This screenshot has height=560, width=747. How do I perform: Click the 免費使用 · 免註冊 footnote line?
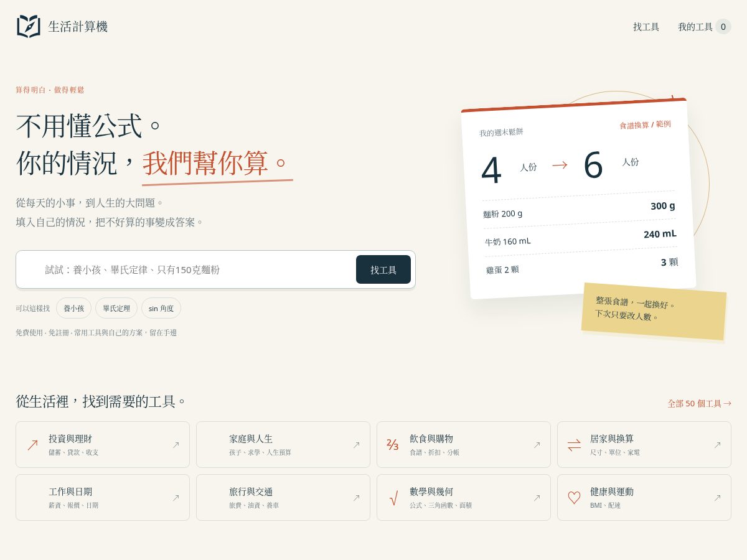point(96,333)
